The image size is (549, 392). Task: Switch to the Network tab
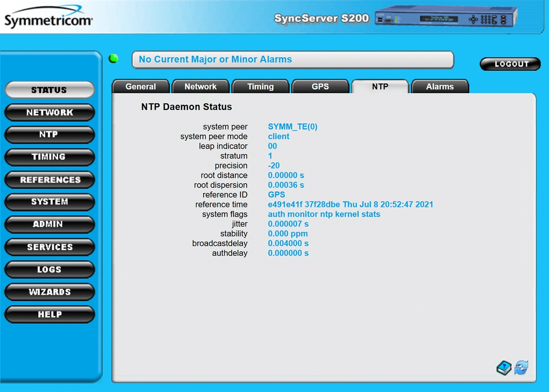(x=201, y=86)
